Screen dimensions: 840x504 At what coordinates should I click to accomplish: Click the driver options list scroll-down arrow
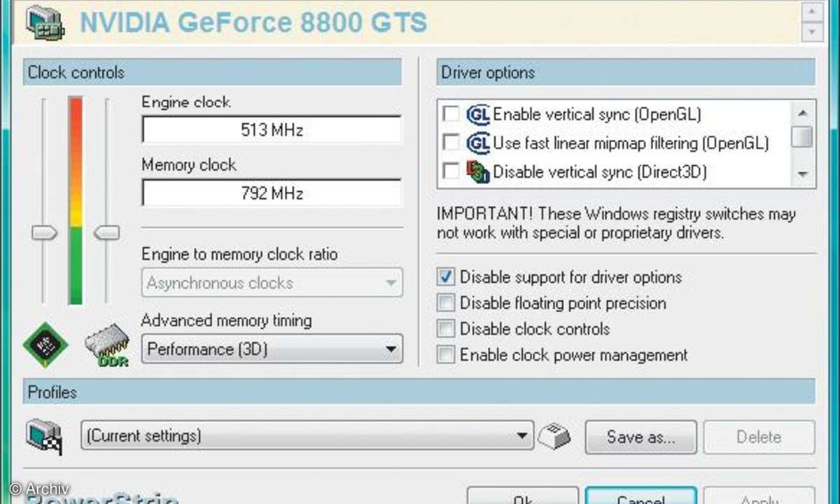tap(803, 174)
